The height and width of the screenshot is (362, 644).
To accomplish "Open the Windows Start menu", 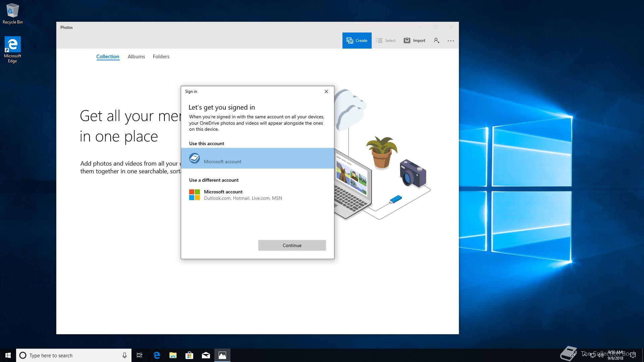I will pyautogui.click(x=8, y=355).
